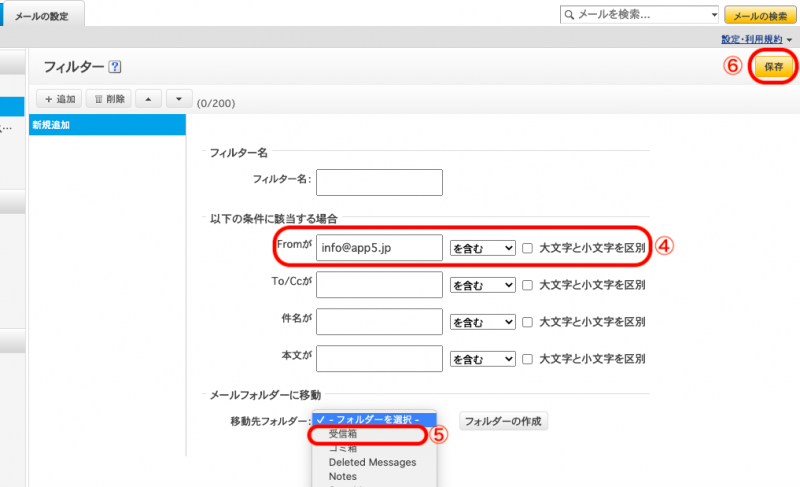
Task: Click the メールフォルダーに移動 section heading
Action: [265, 395]
